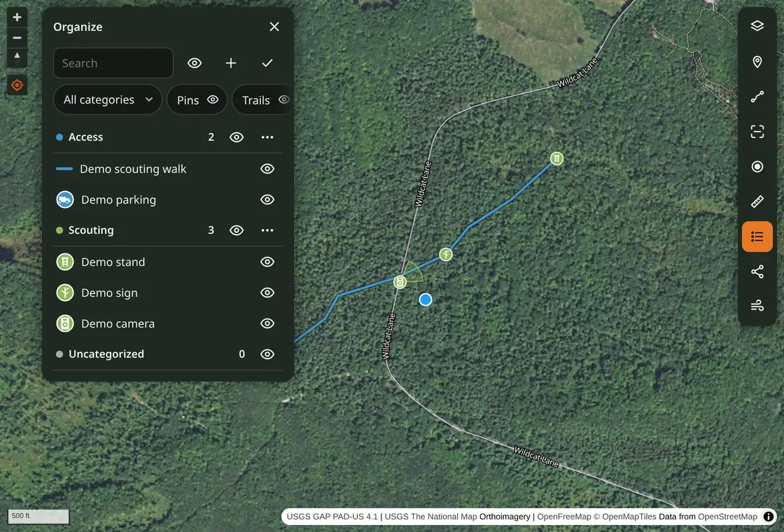Toggle the Pins filter chip
This screenshot has height=532, width=784.
click(x=197, y=99)
